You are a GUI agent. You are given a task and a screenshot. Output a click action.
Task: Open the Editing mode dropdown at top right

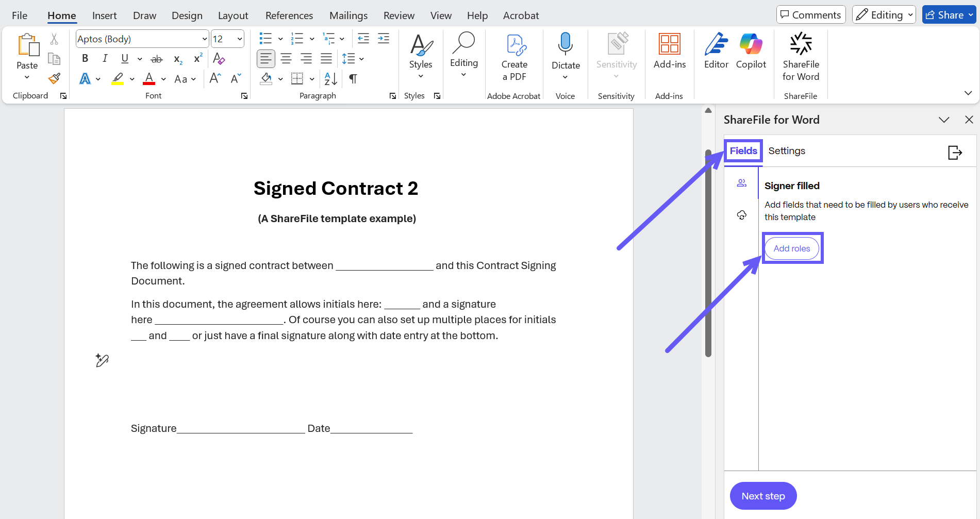point(884,15)
